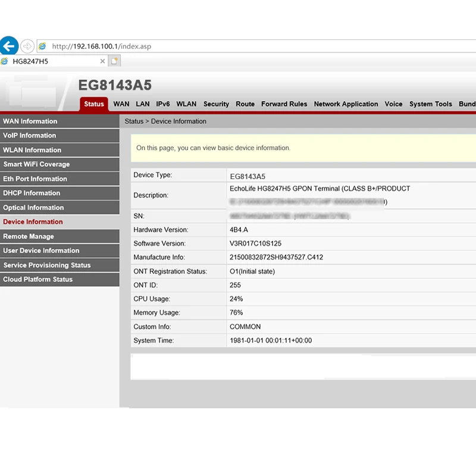Image resolution: width=476 pixels, height=476 pixels.
Task: Go to the WLAN tab
Action: (186, 104)
